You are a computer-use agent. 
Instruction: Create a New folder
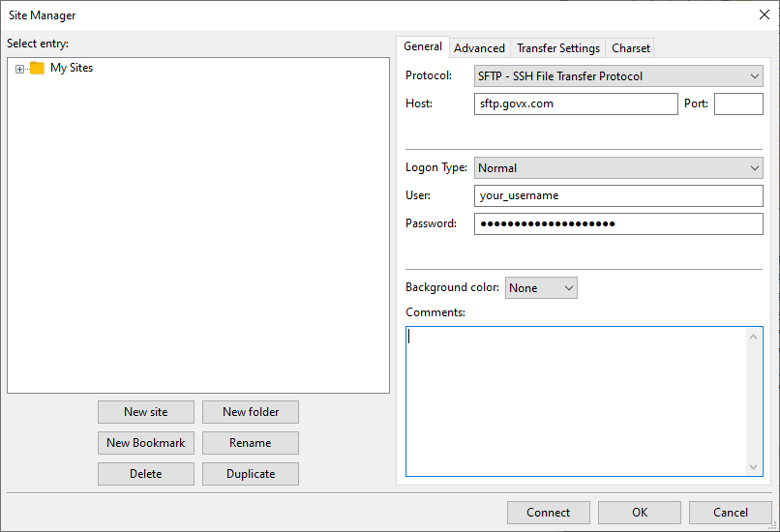click(251, 412)
